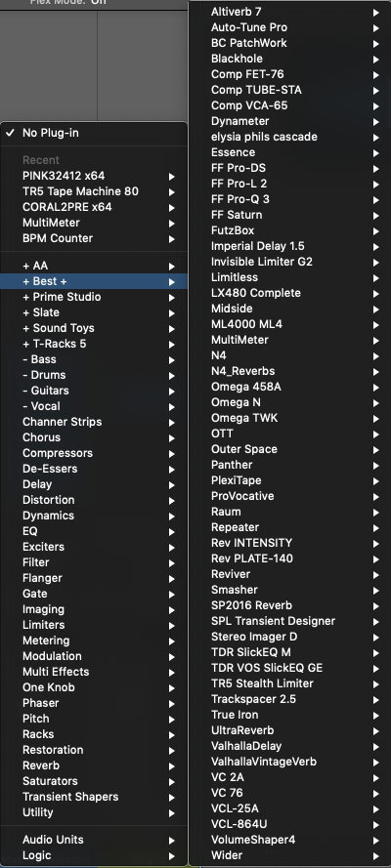The width and height of the screenshot is (391, 868).
Task: Open the Metering category
Action: (x=94, y=641)
